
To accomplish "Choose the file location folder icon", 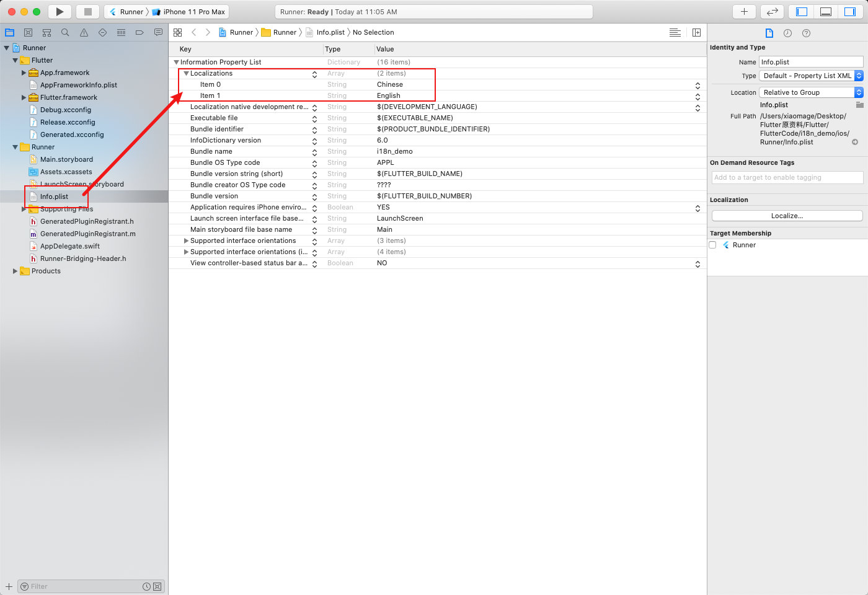I will point(859,105).
